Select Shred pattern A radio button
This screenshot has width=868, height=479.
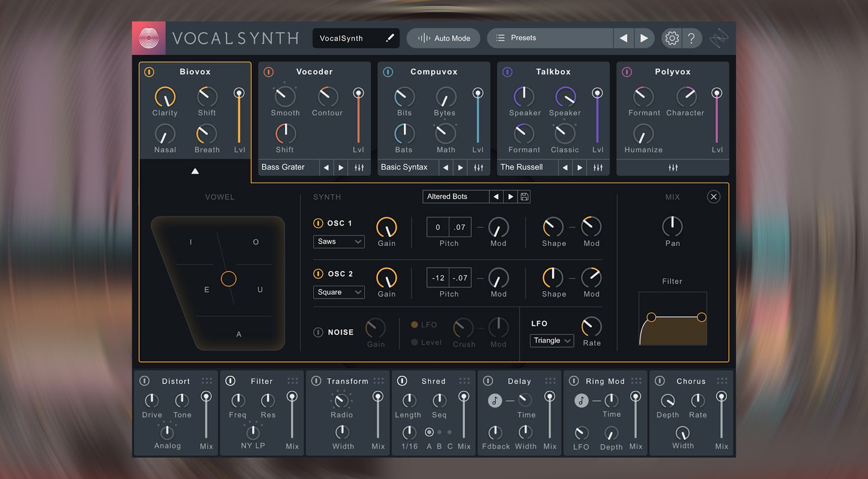click(429, 432)
